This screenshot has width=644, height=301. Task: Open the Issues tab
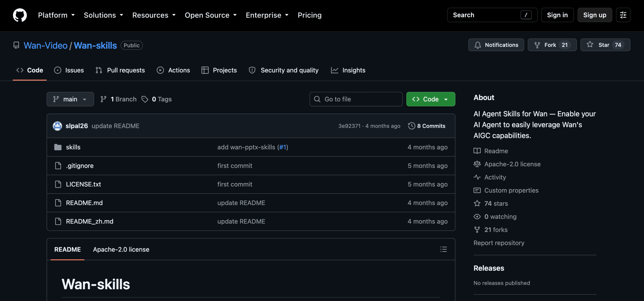[69, 70]
